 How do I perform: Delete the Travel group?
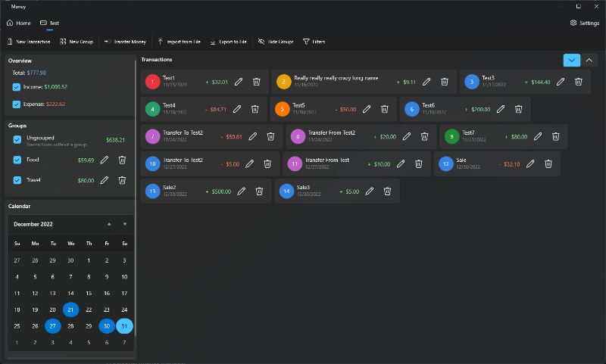pos(122,180)
